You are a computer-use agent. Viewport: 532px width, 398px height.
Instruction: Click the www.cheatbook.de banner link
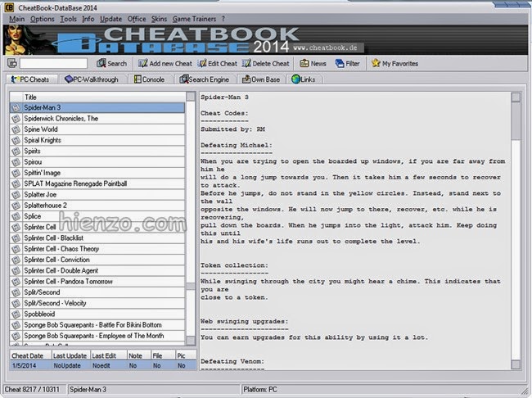point(325,47)
